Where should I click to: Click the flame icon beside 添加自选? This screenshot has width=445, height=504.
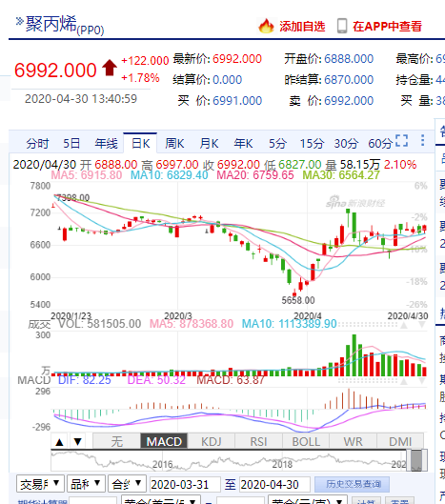point(266,26)
